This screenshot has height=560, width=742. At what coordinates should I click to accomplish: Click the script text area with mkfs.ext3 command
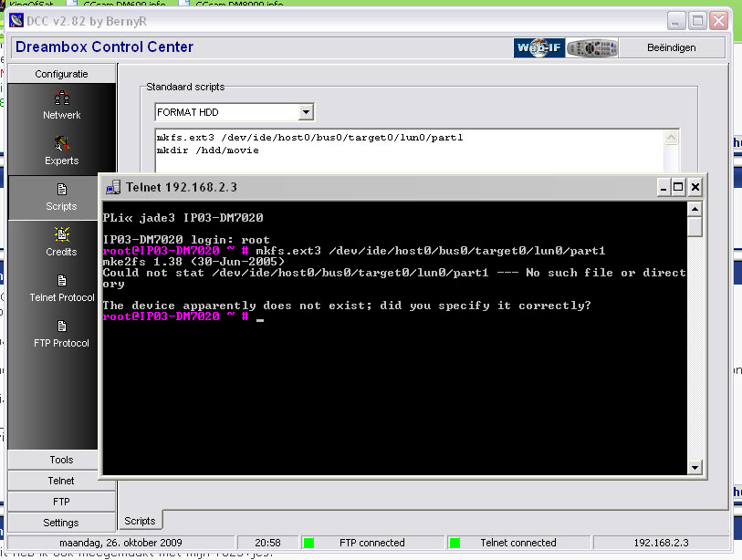point(410,150)
